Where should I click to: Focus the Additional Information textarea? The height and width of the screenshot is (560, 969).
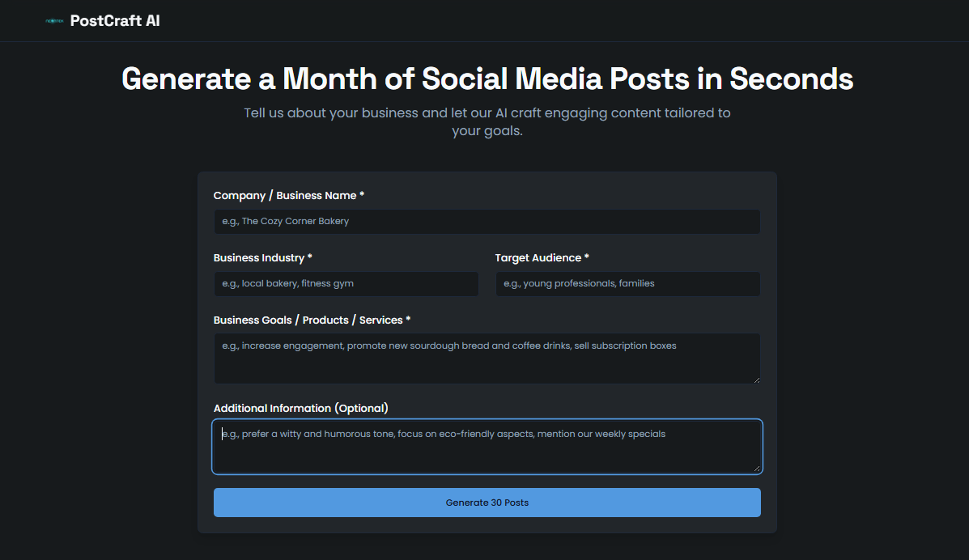click(487, 446)
